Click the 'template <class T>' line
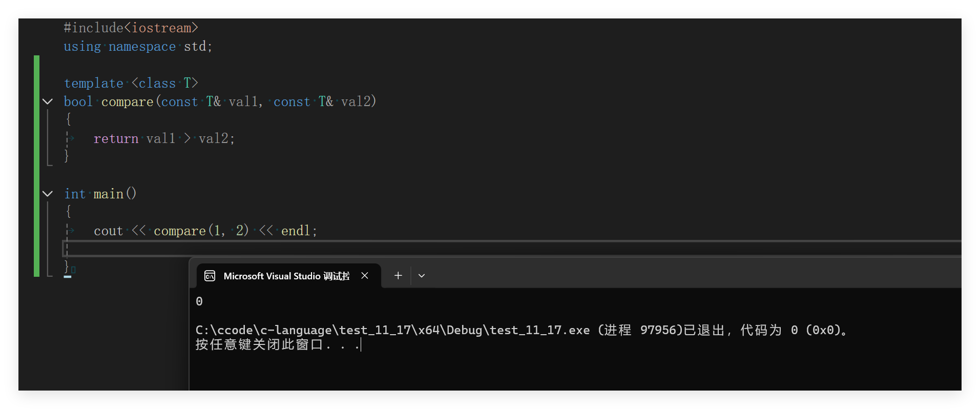Screen dimensions: 980x409 pos(131,83)
